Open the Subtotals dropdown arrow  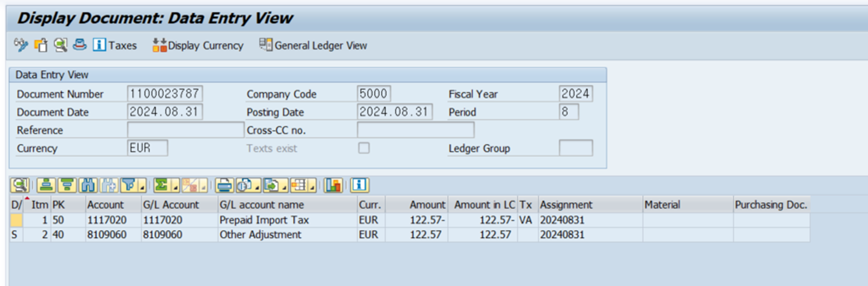204,185
